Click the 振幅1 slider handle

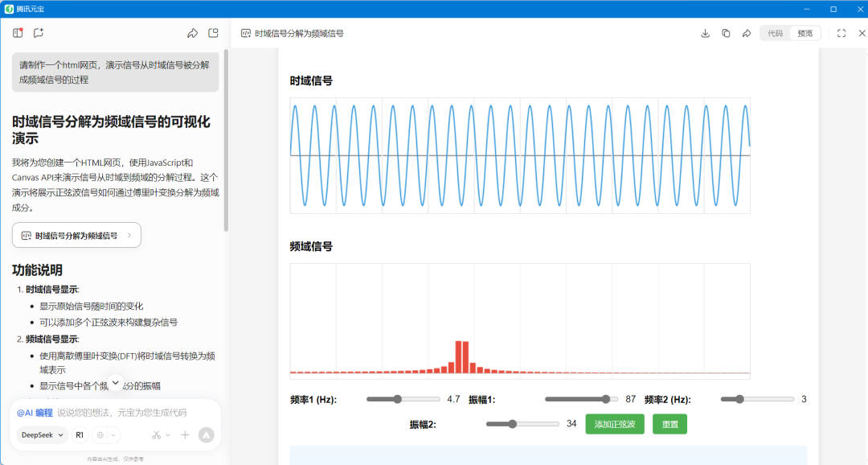coord(605,399)
